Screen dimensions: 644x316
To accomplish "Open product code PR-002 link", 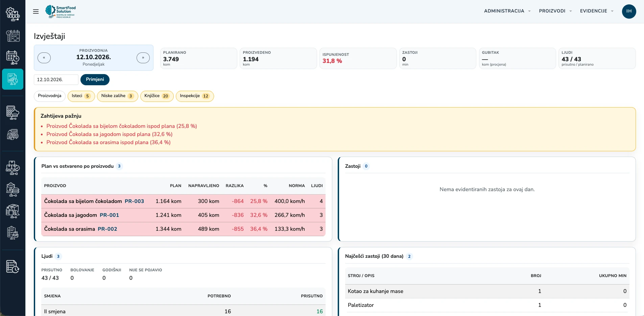I will click(x=107, y=229).
